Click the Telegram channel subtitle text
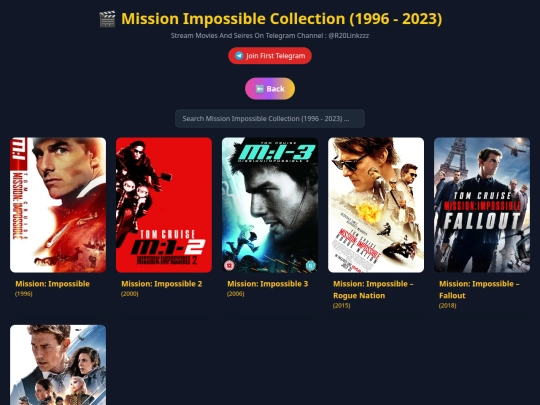 coord(270,35)
